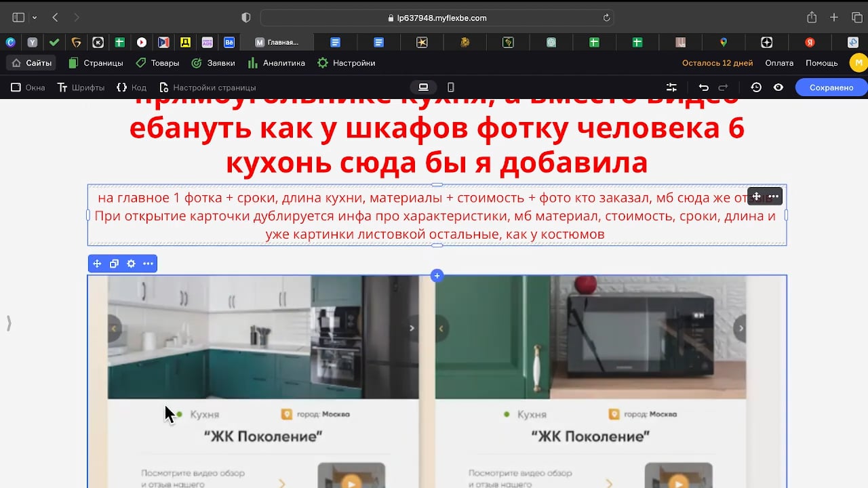Viewport: 868px width, 488px height.
Task: Open the version history clock icon
Action: pyautogui.click(x=756, y=87)
